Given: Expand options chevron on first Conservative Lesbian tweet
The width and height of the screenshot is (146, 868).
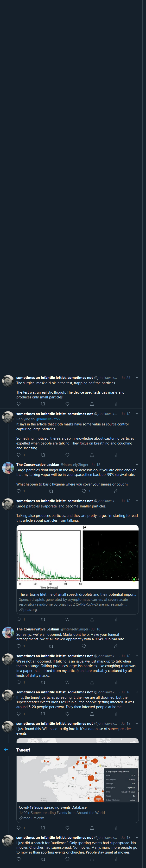Looking at the screenshot, I should tap(137, 464).
